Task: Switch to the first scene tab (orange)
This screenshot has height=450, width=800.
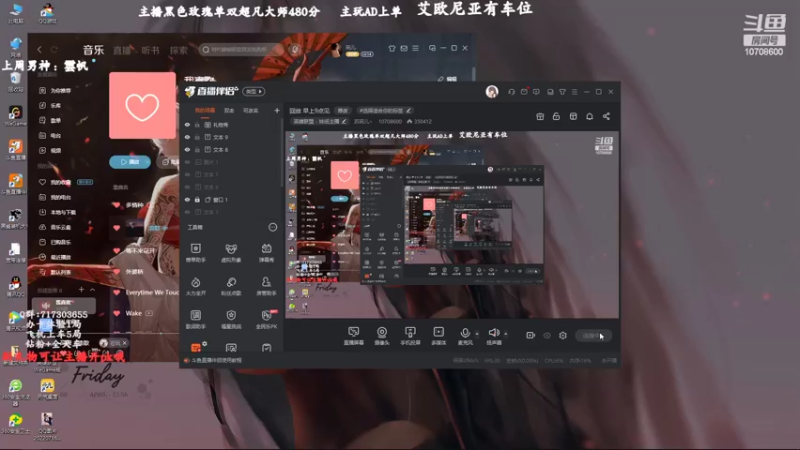Action: 205,110
